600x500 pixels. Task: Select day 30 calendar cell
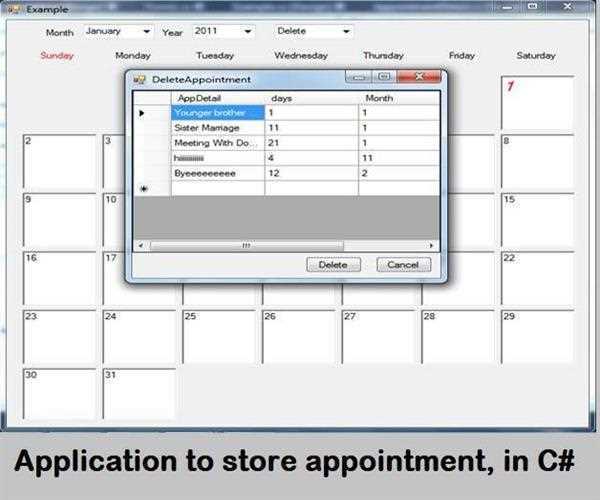[x=60, y=394]
